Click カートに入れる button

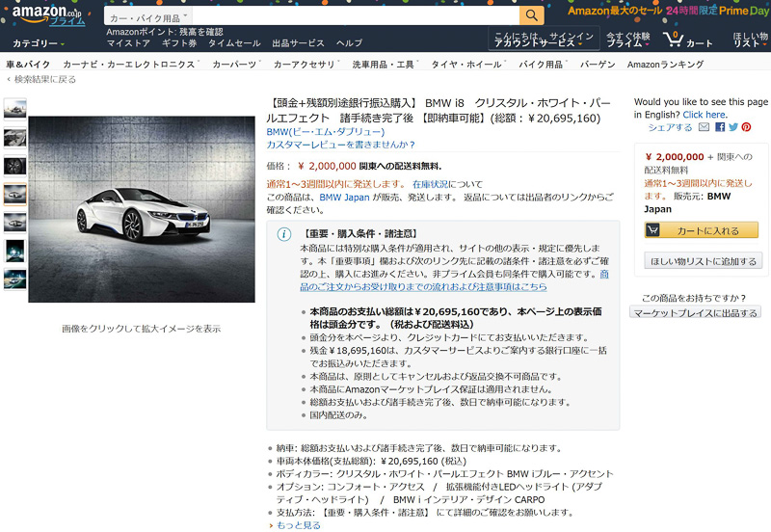click(x=702, y=230)
